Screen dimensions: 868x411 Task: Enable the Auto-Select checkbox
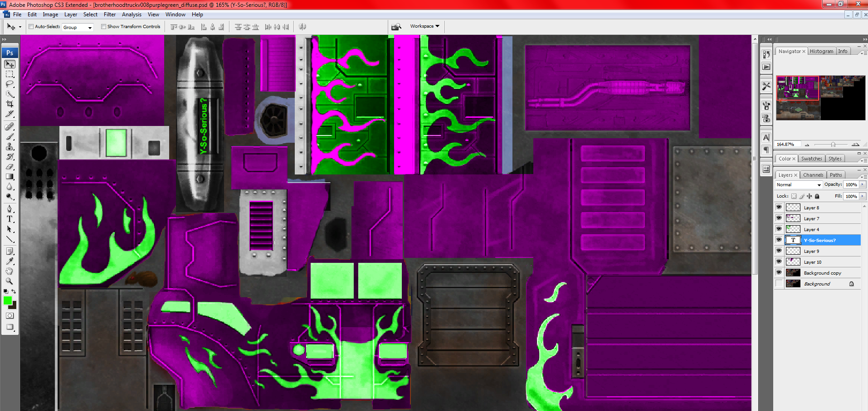click(x=31, y=26)
